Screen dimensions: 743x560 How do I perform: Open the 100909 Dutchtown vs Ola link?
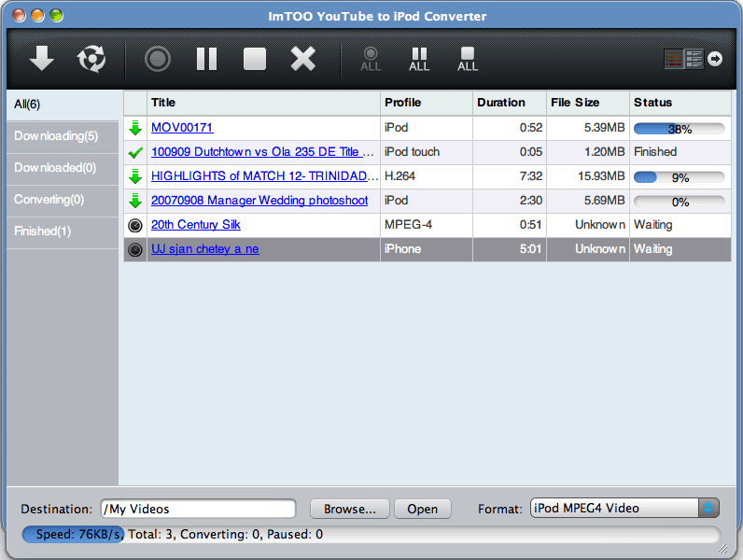(x=262, y=151)
